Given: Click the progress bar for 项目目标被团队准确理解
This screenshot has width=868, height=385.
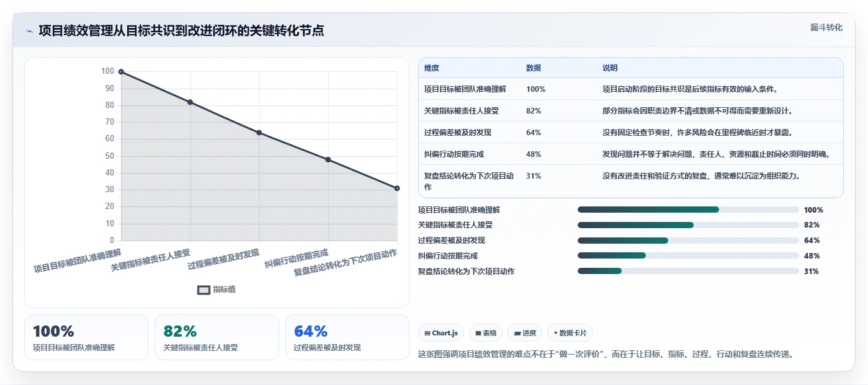Looking at the screenshot, I should point(688,210).
